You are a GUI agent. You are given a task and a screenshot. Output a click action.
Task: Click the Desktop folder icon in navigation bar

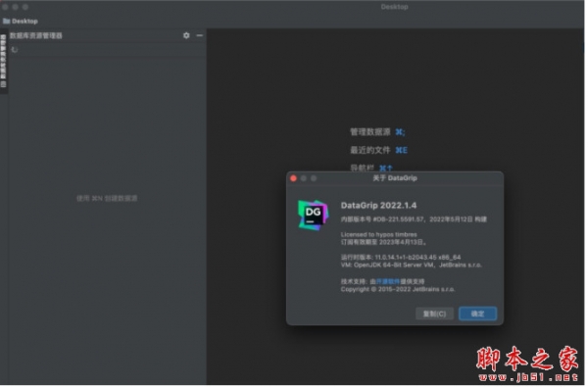[6, 21]
